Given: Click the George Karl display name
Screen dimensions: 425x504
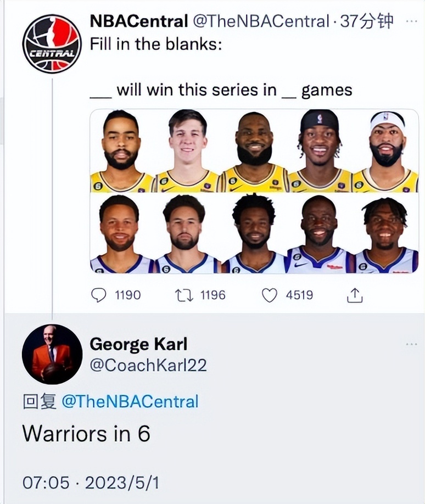Looking at the screenshot, I should pos(138,344).
